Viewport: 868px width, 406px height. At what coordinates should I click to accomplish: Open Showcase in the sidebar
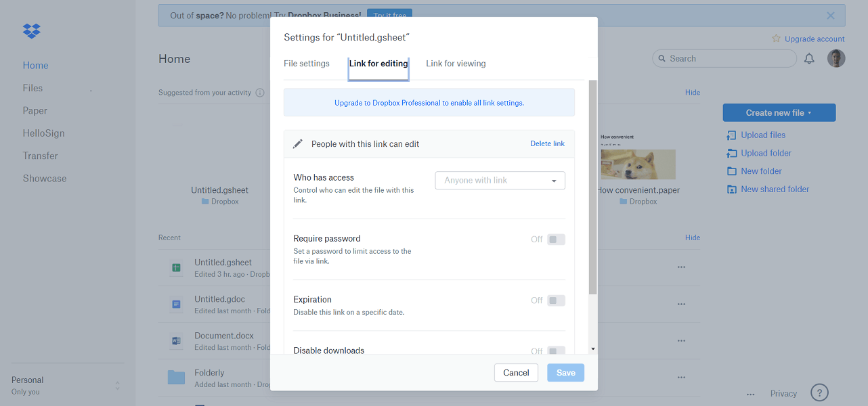(45, 179)
